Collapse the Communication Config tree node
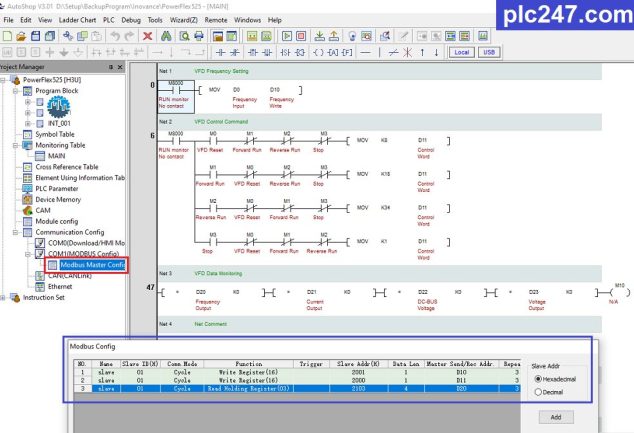 (x=15, y=232)
